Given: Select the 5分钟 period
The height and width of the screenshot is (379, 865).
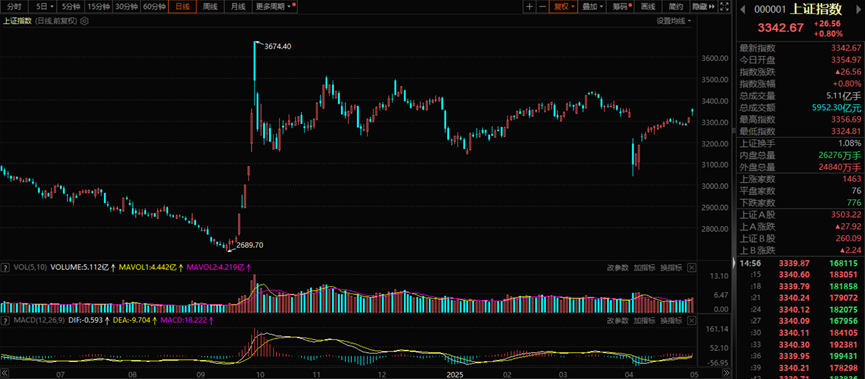Looking at the screenshot, I should (x=71, y=7).
